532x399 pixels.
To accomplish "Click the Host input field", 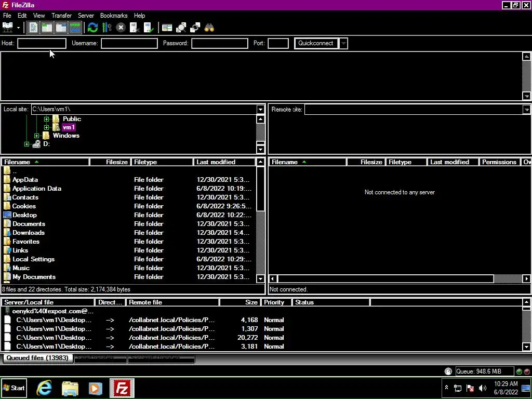I will pos(42,44).
